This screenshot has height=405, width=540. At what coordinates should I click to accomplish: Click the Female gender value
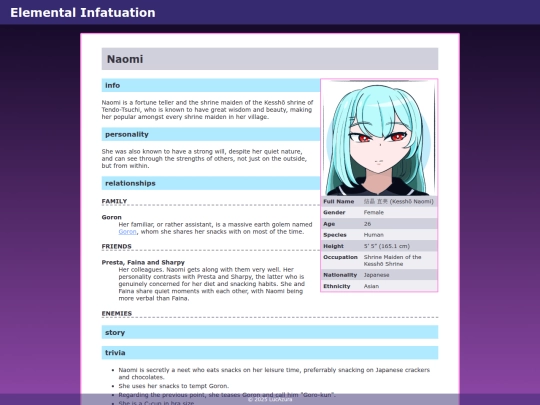[374, 212]
